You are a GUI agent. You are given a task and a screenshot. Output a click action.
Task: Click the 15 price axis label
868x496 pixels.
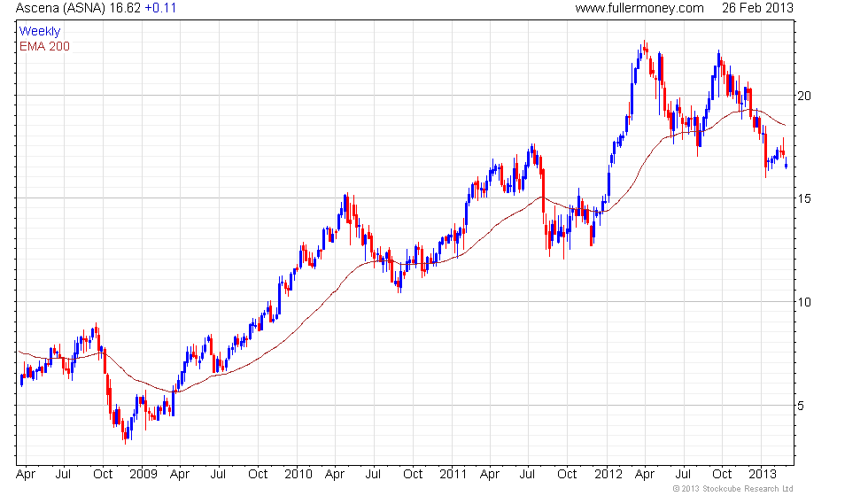coord(804,198)
